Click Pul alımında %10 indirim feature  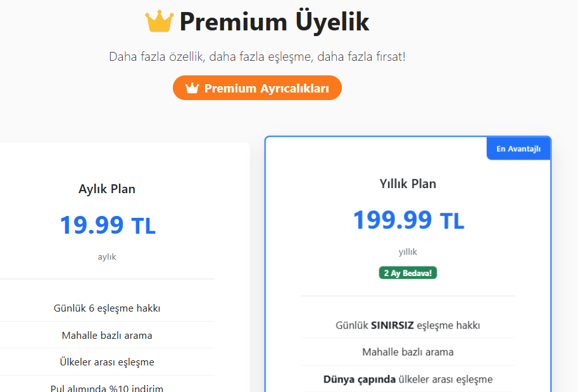coord(107,387)
